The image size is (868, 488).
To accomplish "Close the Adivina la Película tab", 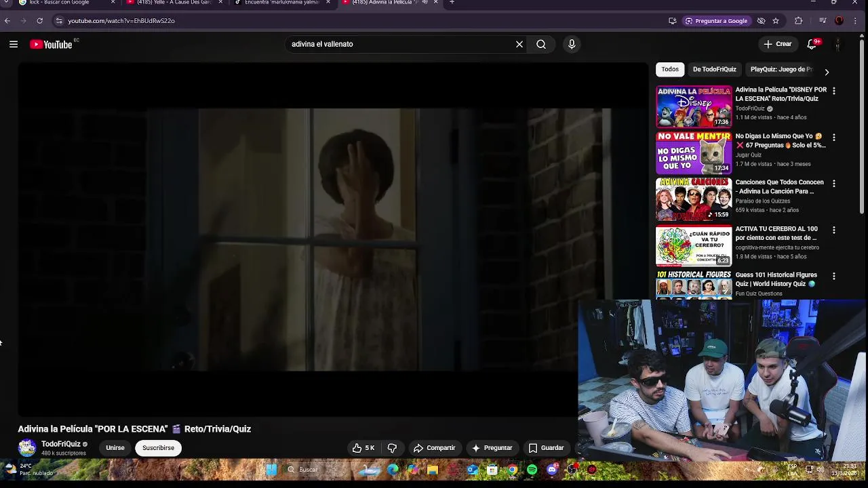I will point(436,3).
